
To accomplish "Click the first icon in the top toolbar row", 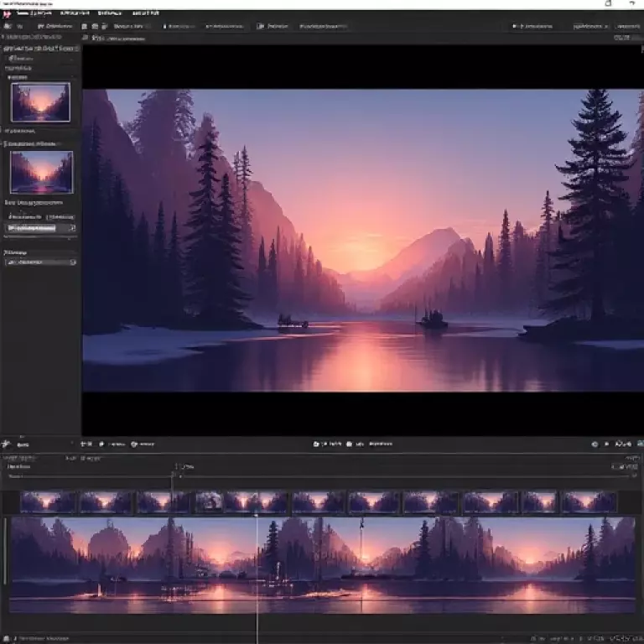I will 7,27.
